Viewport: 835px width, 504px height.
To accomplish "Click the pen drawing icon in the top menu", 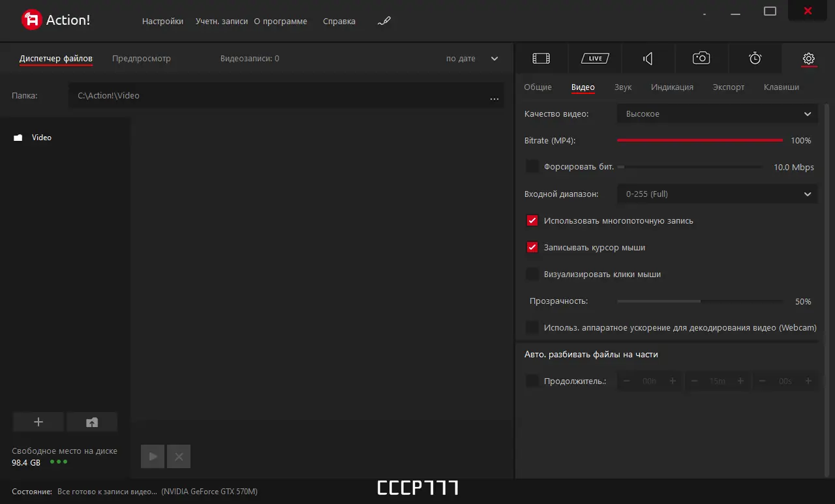I will pyautogui.click(x=384, y=21).
